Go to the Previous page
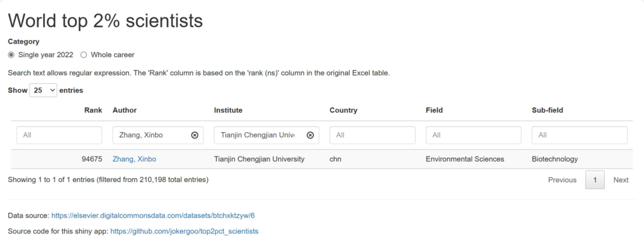 (x=562, y=180)
